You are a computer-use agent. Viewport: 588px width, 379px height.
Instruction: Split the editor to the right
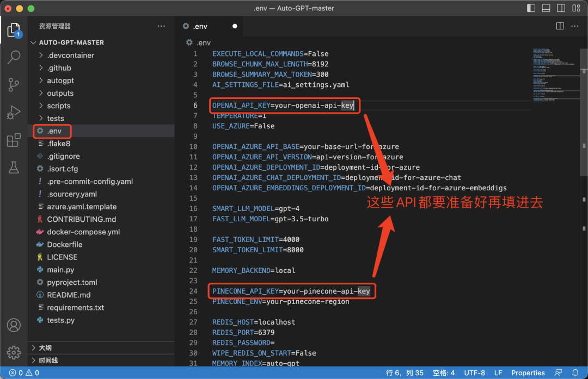pyautogui.click(x=560, y=26)
